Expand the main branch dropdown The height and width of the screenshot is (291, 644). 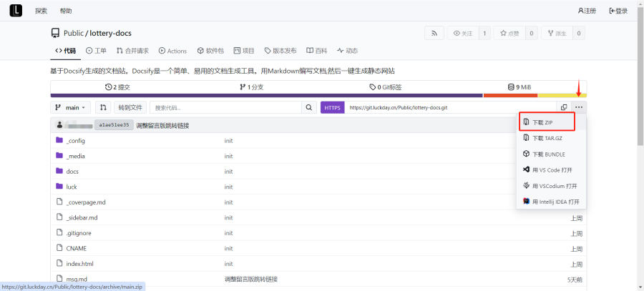(x=70, y=107)
